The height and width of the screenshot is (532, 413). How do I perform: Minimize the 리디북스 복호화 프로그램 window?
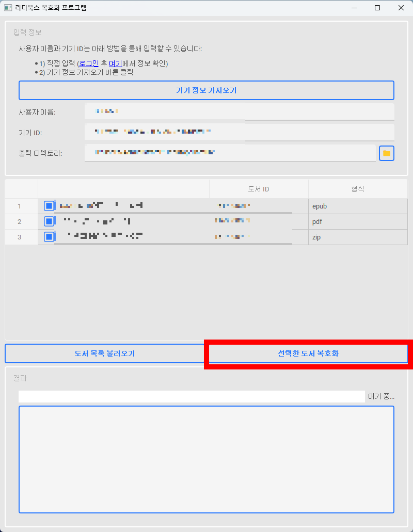click(354, 8)
